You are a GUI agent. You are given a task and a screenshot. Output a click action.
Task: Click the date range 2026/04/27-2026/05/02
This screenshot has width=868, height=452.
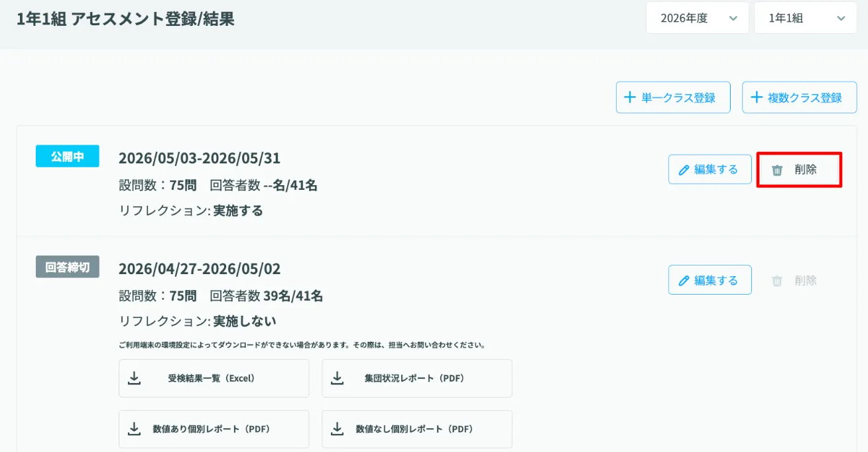pyautogui.click(x=200, y=269)
